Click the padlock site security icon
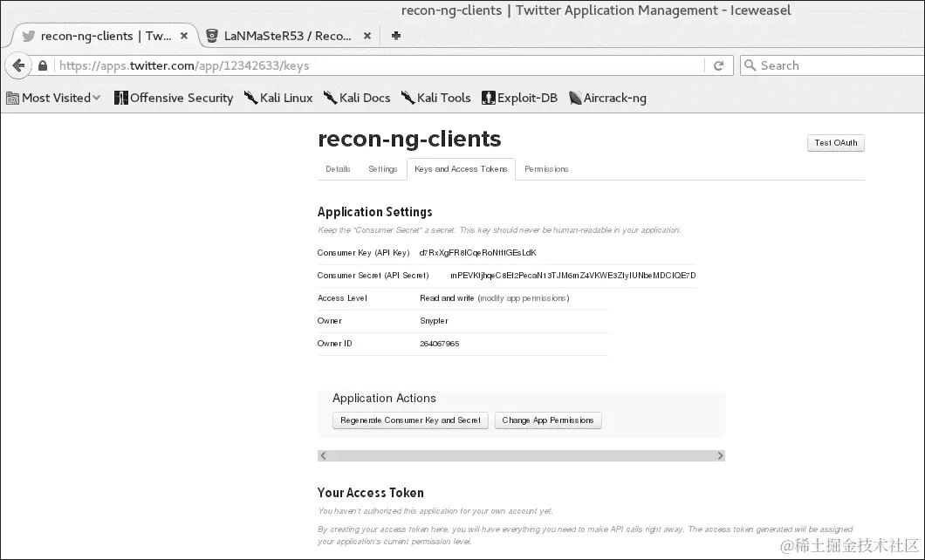The width and height of the screenshot is (925, 560). (43, 65)
